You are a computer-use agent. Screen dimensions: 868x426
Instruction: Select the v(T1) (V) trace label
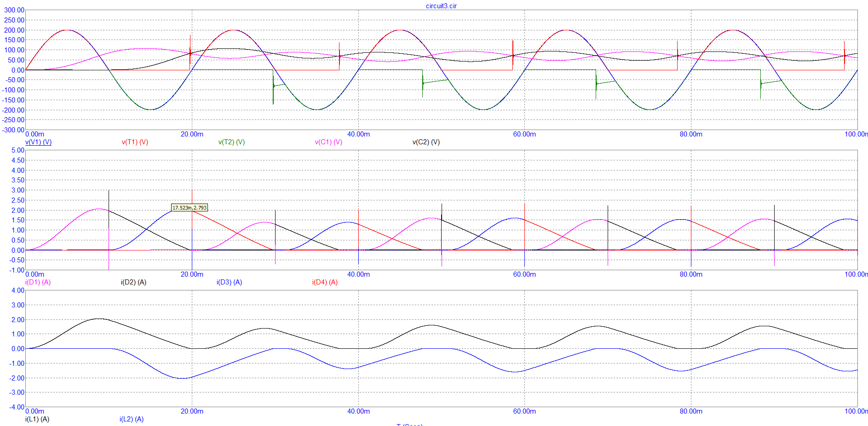[135, 142]
